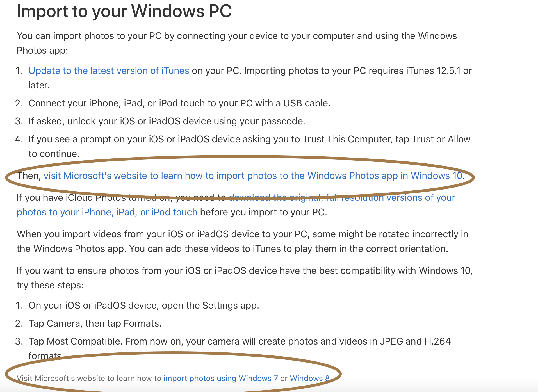Click the 'open the Settings app' step

(143, 306)
